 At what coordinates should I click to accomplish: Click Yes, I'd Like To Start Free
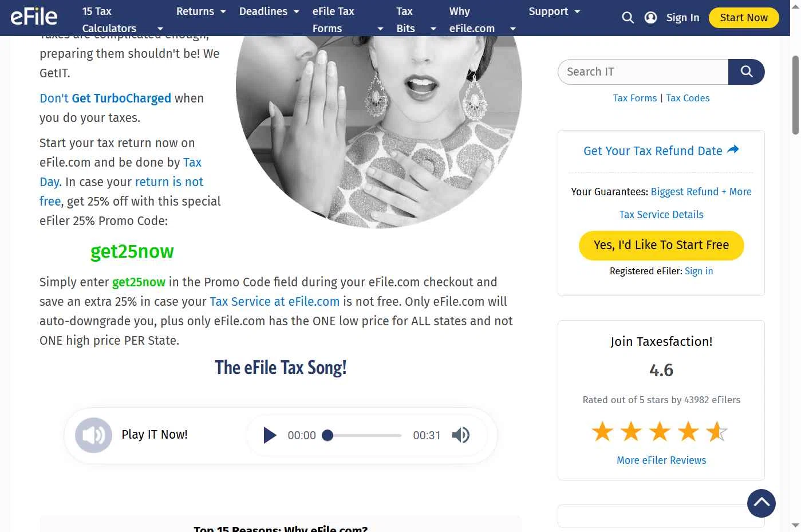[x=661, y=245]
